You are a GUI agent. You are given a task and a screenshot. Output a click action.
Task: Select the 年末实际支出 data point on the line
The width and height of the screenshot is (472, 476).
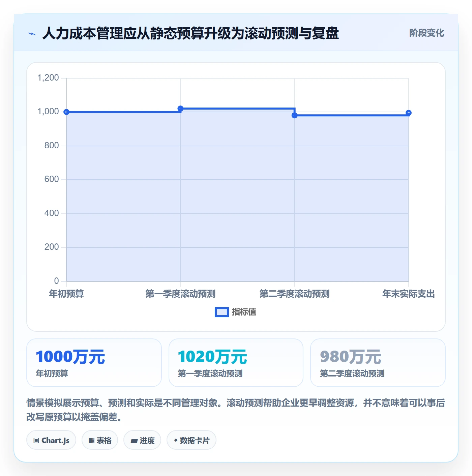point(409,113)
